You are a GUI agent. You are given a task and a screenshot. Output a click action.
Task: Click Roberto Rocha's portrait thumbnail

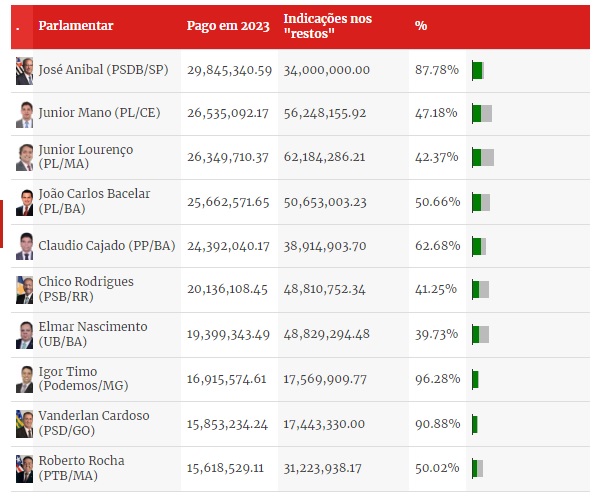click(x=24, y=468)
